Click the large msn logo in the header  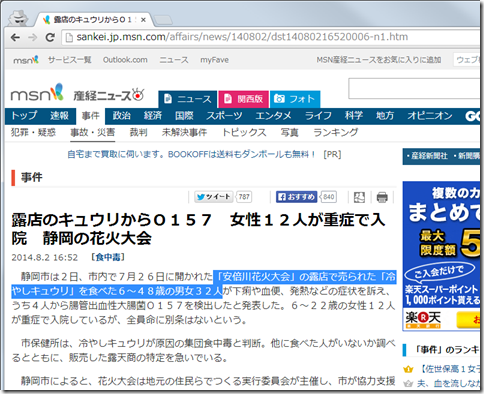tap(37, 93)
